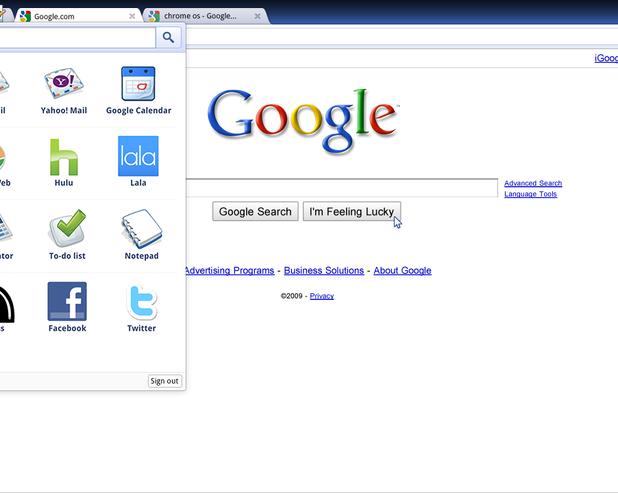Launch the Facebook app
This screenshot has width=618, height=493.
[x=67, y=301]
